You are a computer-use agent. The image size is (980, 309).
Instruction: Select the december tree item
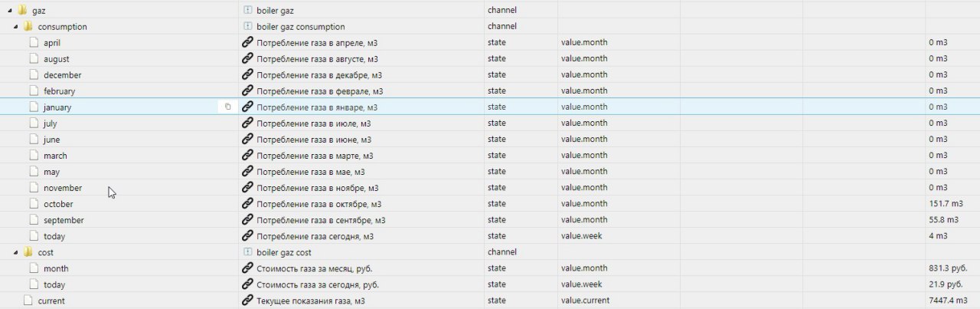pyautogui.click(x=63, y=75)
